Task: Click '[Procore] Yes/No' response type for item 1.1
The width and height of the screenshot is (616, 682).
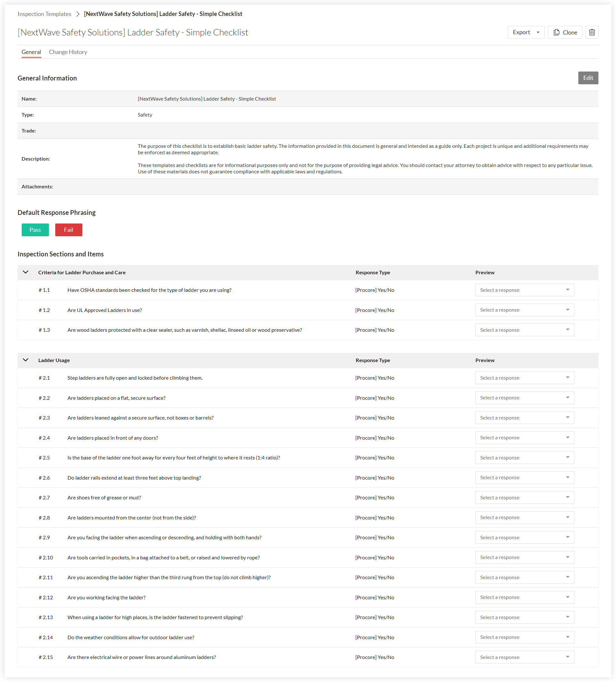Action: click(375, 290)
